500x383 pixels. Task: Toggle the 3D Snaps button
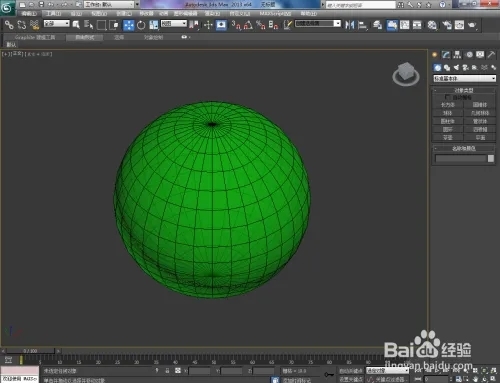point(236,25)
